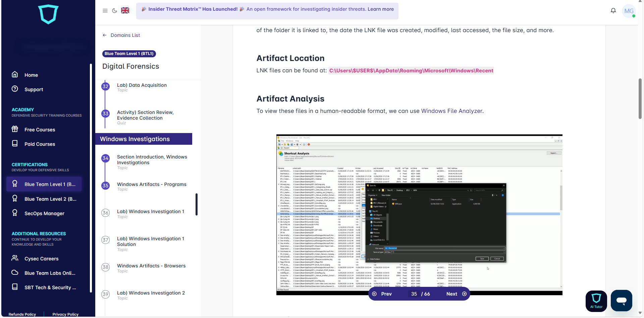The height and width of the screenshot is (318, 644).
Task: Go to previous page with Prev
Action: point(382,294)
